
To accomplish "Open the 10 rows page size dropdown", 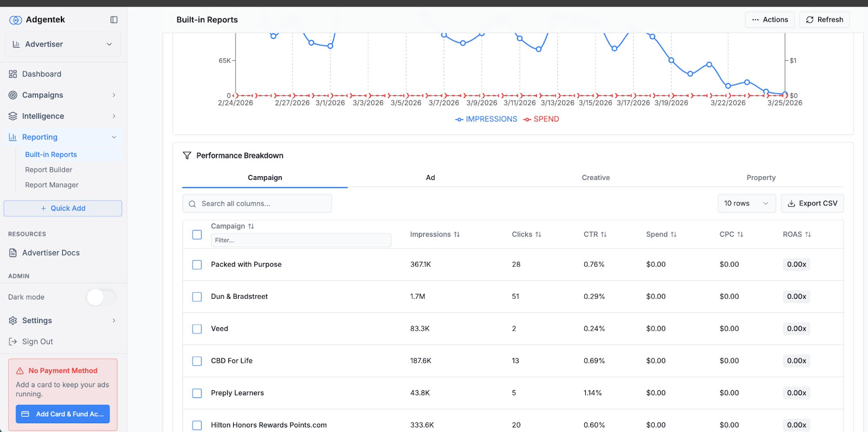I will point(746,204).
